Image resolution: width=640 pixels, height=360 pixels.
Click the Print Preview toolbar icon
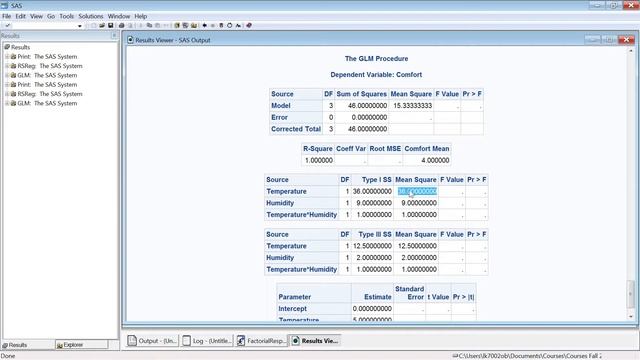130,25
